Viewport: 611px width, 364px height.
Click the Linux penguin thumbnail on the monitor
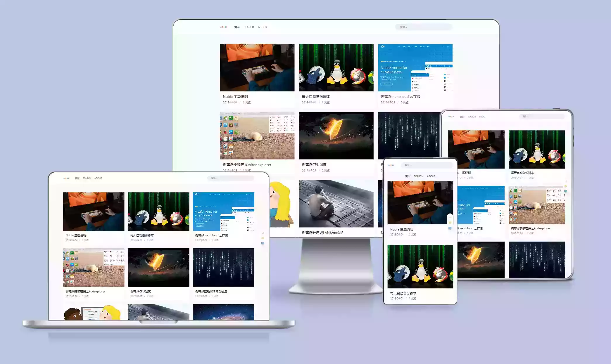336,68
